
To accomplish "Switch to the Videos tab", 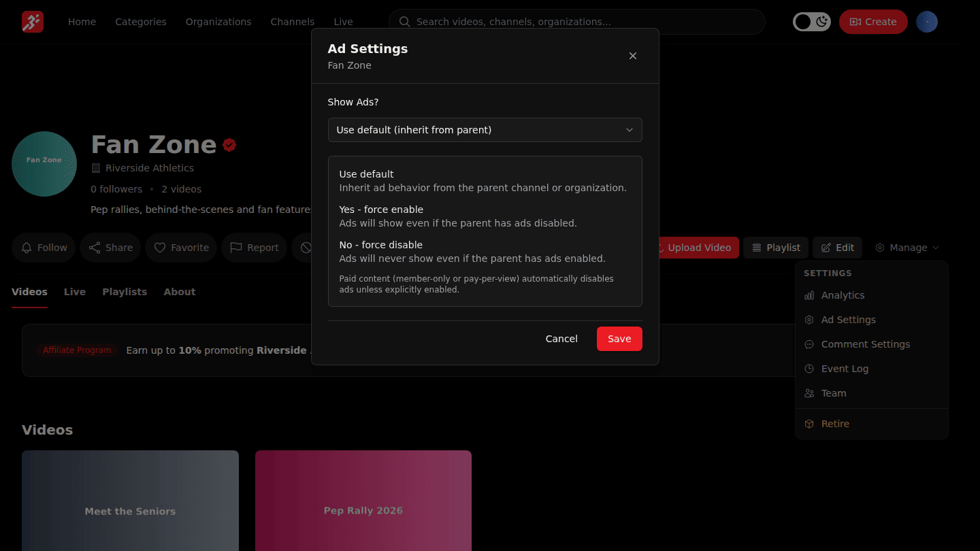I will (x=29, y=292).
